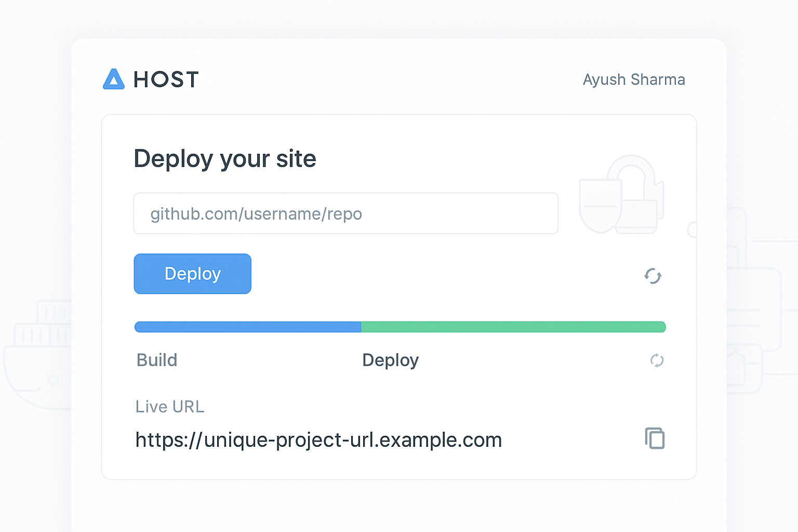Click the Live URL label
The height and width of the screenshot is (532, 798).
pos(170,406)
